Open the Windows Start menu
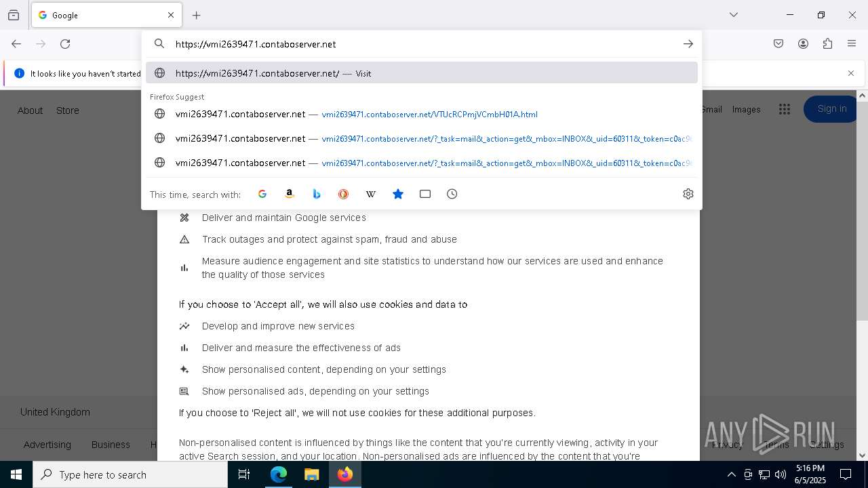 pos(16,474)
